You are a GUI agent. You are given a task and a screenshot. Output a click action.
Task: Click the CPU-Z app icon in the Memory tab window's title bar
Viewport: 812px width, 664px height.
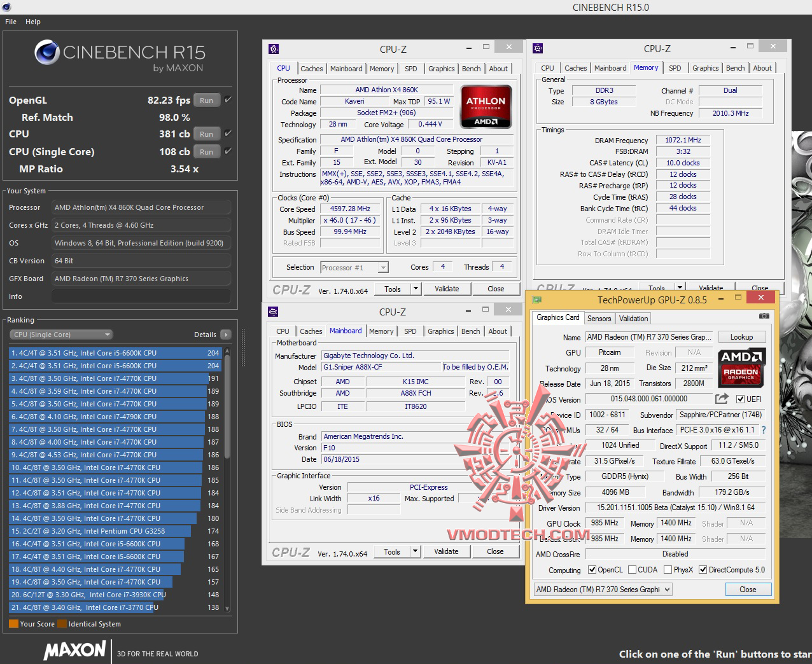click(x=538, y=48)
